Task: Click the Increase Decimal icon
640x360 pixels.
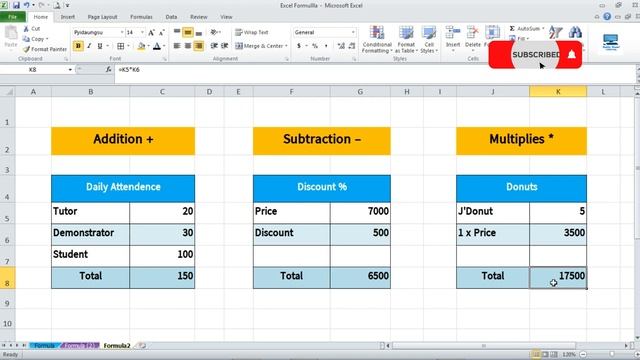Action: pyautogui.click(x=341, y=46)
